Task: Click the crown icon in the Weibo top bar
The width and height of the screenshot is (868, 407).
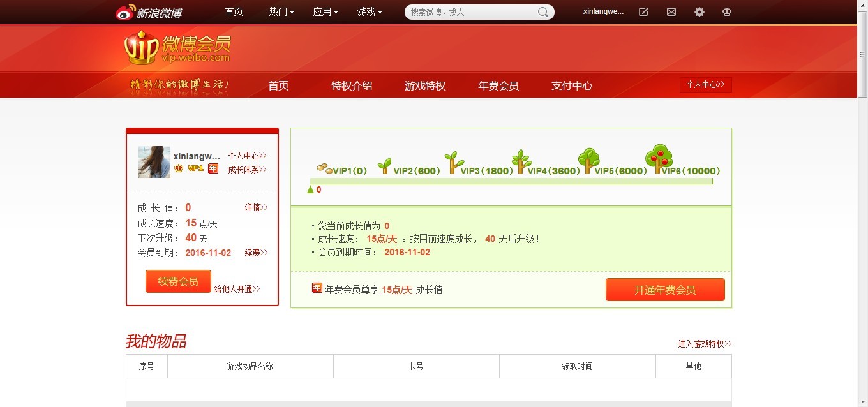Action: pos(726,12)
